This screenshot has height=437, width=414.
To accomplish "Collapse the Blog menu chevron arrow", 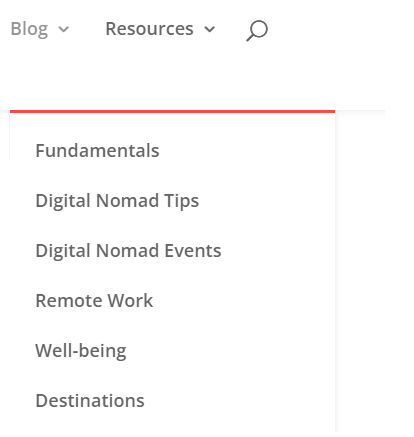I will (63, 29).
